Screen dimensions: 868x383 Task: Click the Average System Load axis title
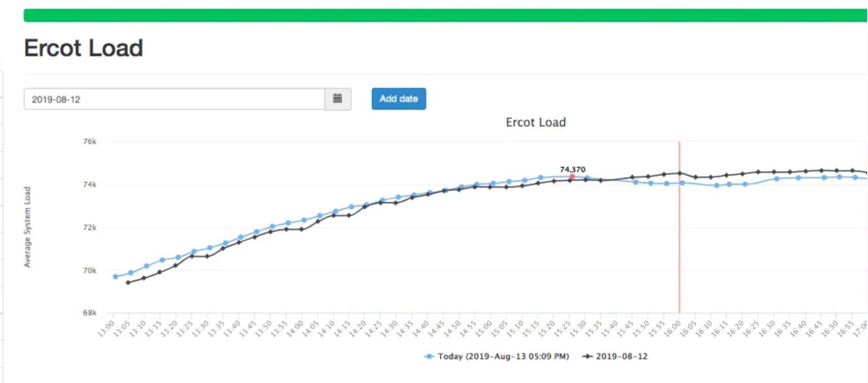(27, 227)
